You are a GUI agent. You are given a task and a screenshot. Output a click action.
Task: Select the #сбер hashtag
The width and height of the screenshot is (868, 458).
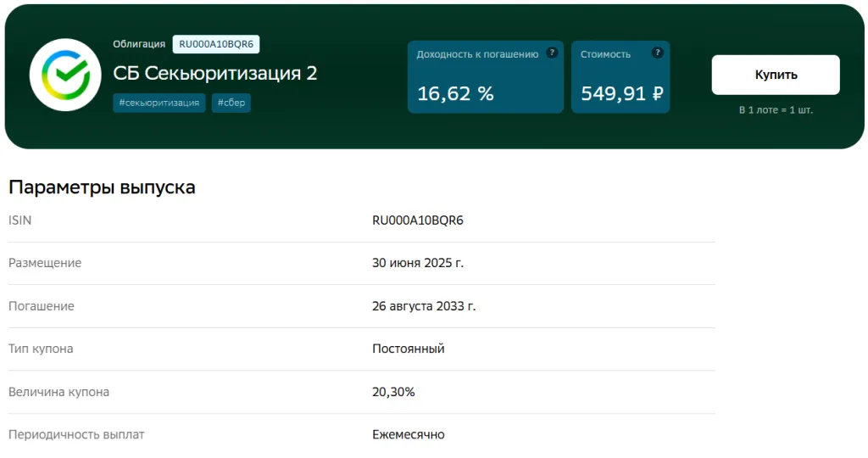(231, 103)
